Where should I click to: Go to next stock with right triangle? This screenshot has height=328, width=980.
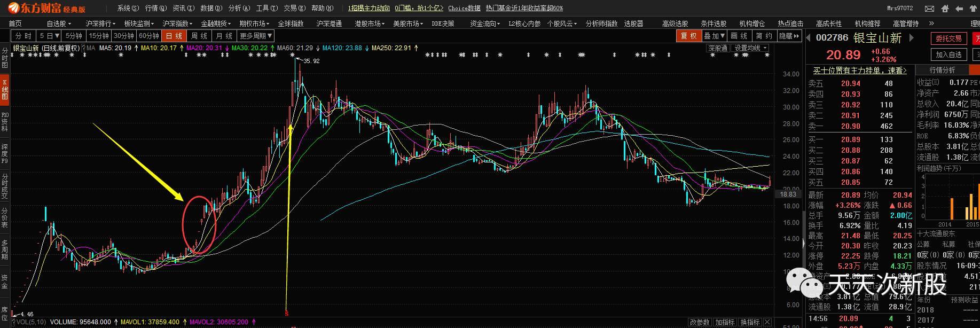coord(912,37)
